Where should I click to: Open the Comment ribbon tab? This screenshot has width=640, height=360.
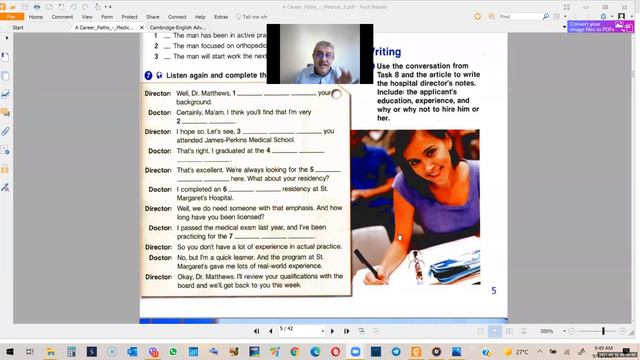click(x=62, y=17)
